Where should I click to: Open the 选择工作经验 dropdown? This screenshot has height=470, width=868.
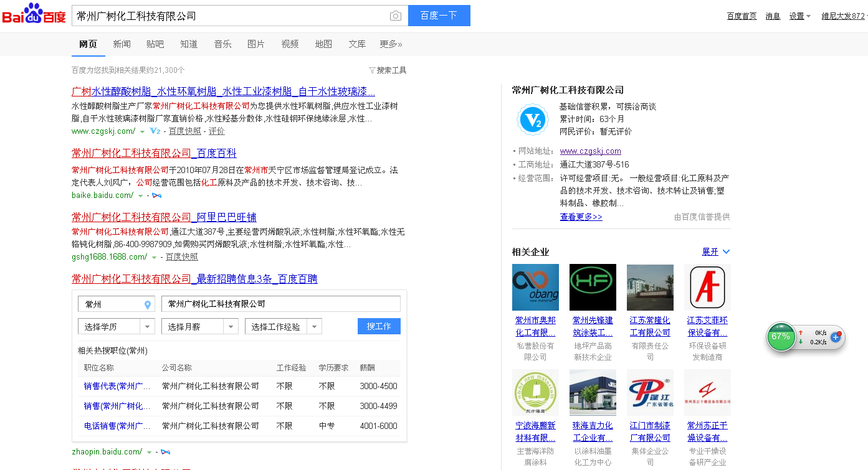coord(284,326)
